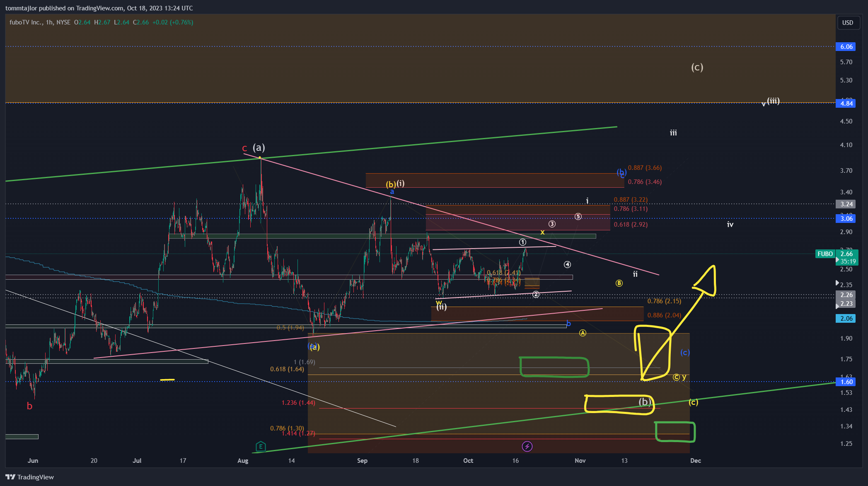This screenshot has height=486, width=868.
Task: Click the circled 5 wave marker
Action: tap(578, 216)
